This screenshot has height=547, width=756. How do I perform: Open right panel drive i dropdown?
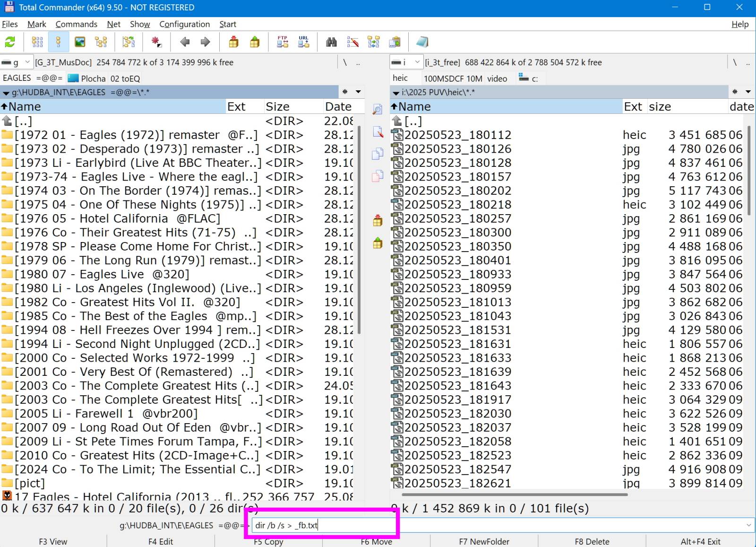click(406, 62)
